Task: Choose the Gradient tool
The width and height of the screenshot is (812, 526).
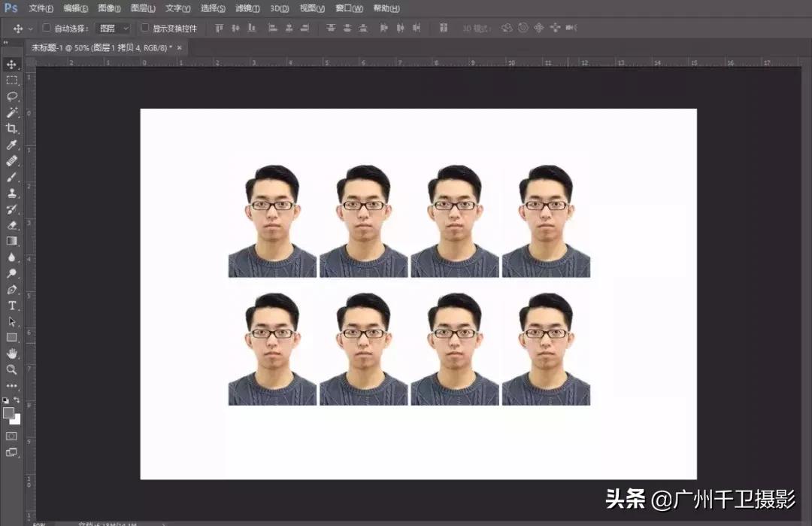Action: 11,241
